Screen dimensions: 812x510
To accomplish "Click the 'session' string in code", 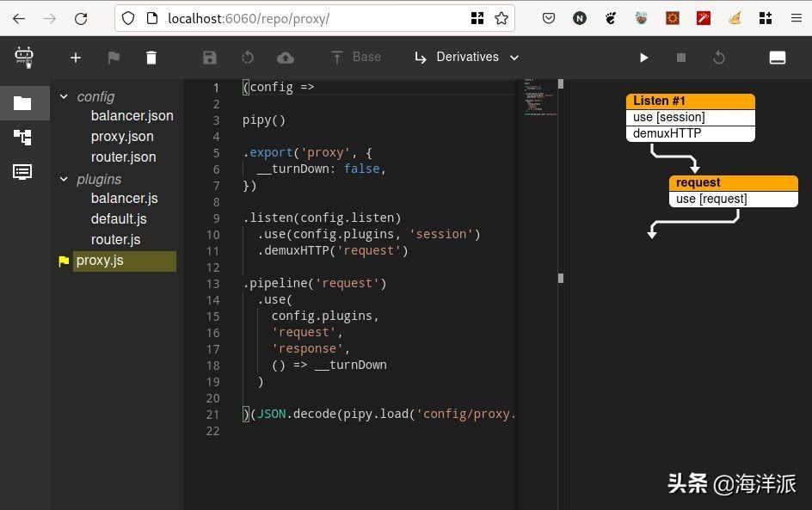I will (x=441, y=235).
